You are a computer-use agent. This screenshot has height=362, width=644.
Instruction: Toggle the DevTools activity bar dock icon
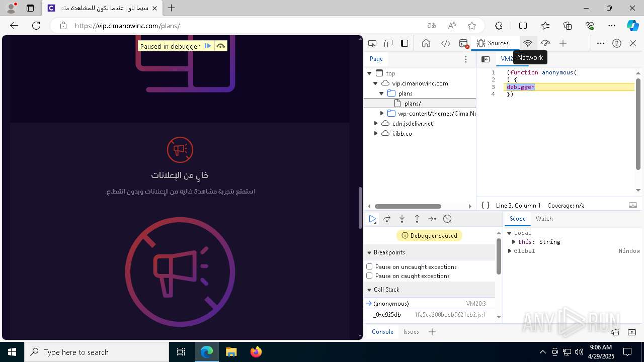[405, 43]
